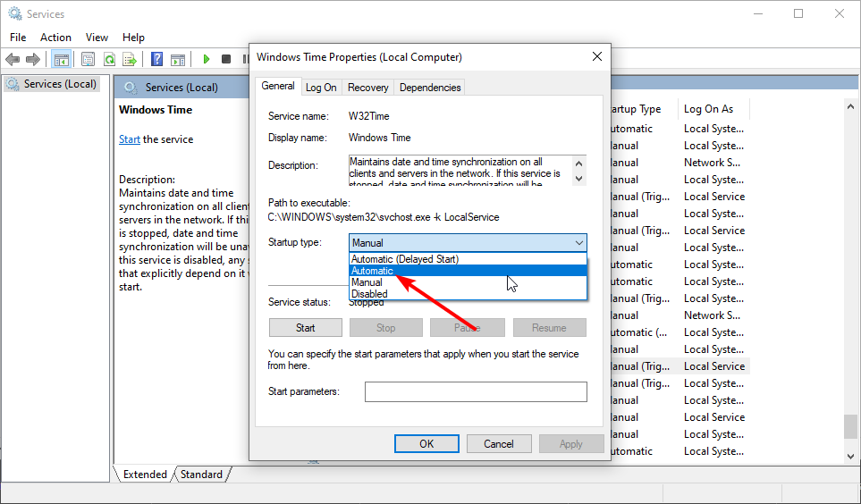Open the Help menu
Viewport: 861px width, 504px height.
pos(133,38)
